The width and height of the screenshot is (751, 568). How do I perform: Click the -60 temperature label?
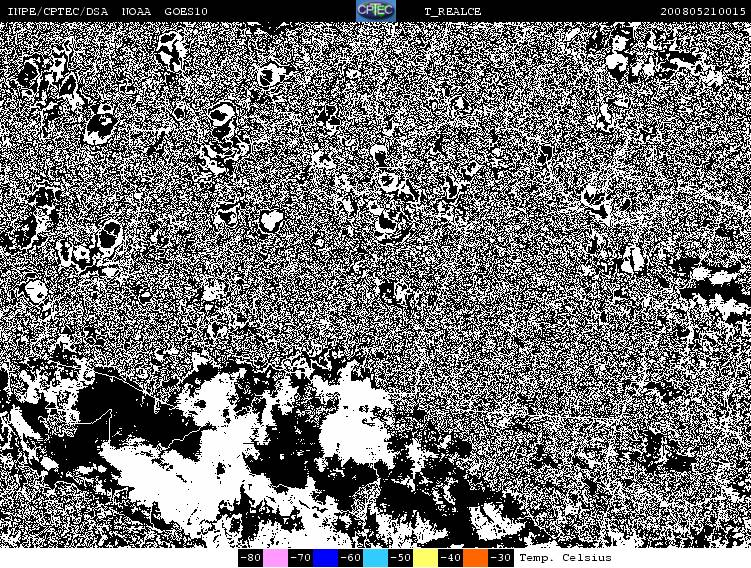[350, 558]
